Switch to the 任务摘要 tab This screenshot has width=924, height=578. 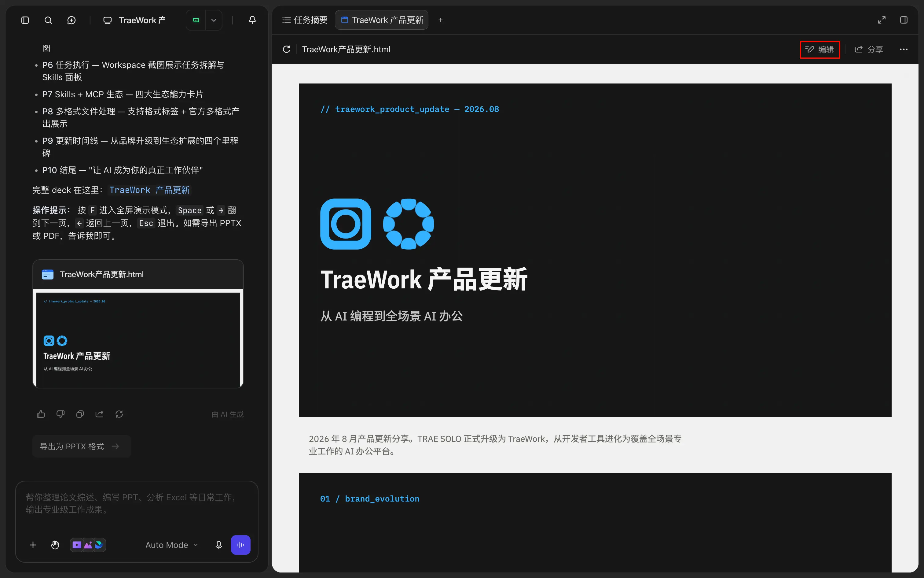pos(305,20)
